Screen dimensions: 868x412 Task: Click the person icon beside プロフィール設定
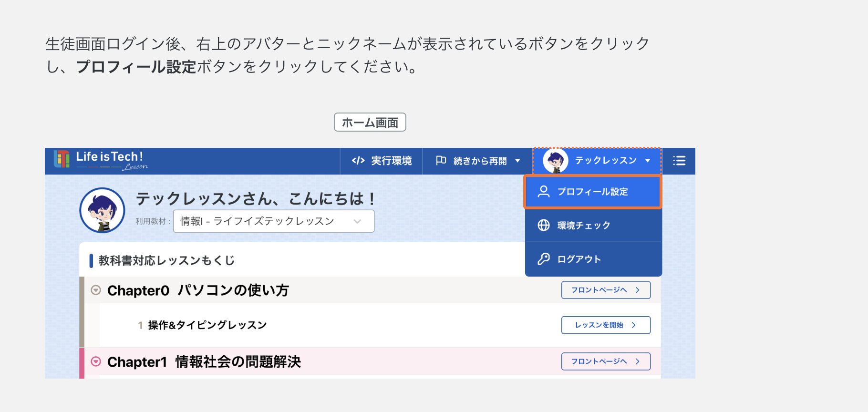pos(544,192)
